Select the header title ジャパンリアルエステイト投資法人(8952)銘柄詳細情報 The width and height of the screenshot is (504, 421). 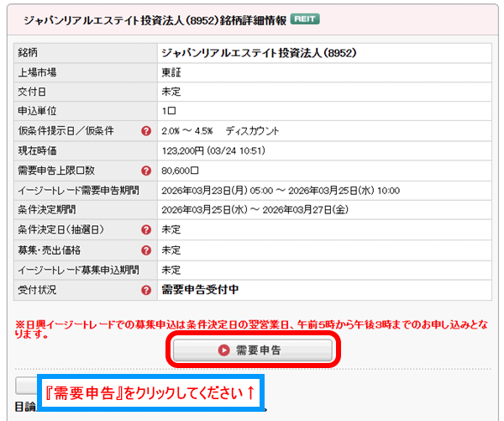pos(155,20)
